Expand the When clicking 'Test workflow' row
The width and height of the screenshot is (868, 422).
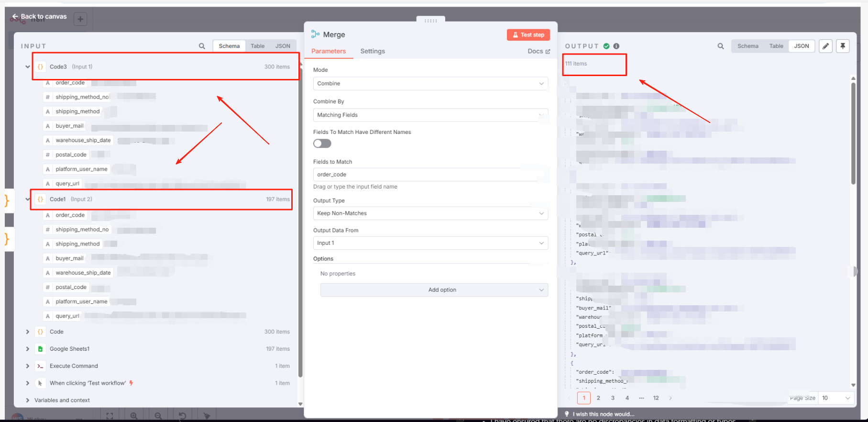(x=28, y=383)
